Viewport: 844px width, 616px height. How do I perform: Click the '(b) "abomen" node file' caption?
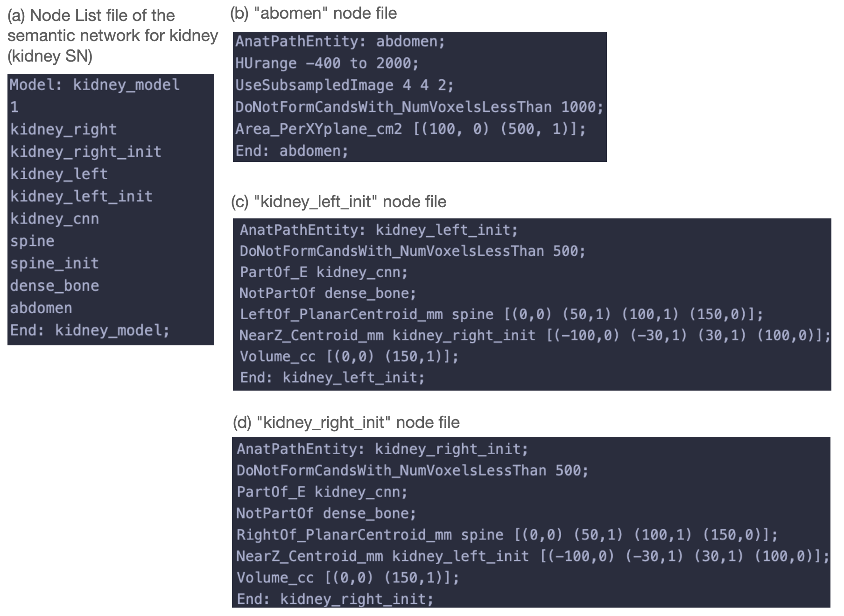pyautogui.click(x=313, y=14)
